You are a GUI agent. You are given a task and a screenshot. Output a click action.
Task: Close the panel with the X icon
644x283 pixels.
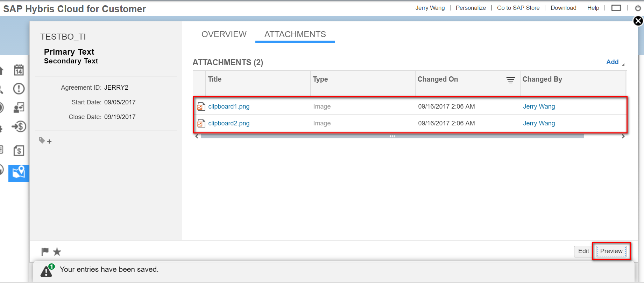638,21
